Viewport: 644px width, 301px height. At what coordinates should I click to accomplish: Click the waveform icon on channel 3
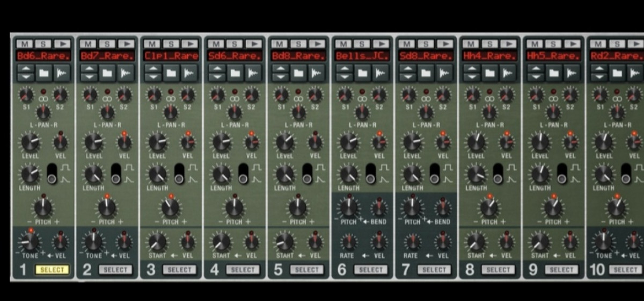(x=189, y=72)
